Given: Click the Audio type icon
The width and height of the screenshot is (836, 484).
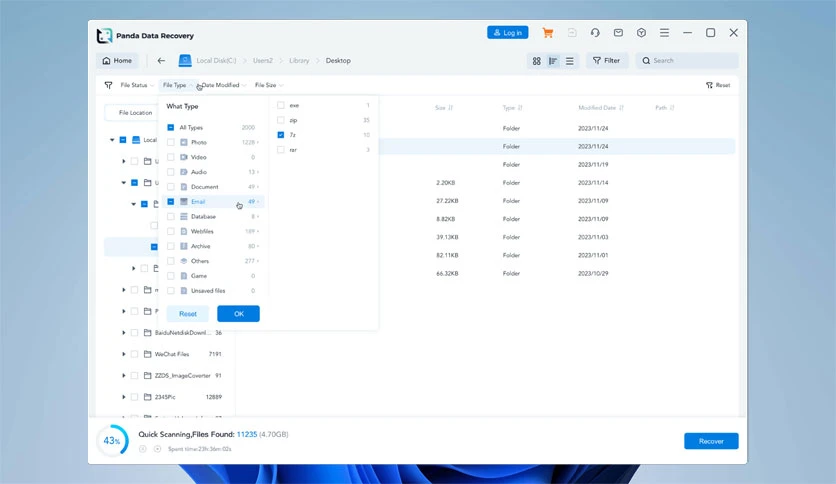Looking at the screenshot, I should (183, 172).
